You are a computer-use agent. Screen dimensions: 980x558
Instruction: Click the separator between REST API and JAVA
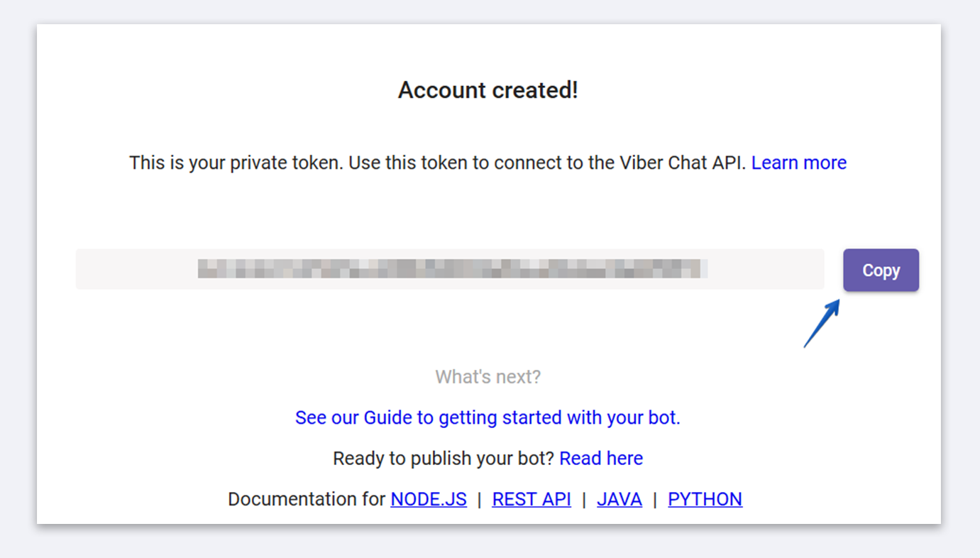pos(584,500)
